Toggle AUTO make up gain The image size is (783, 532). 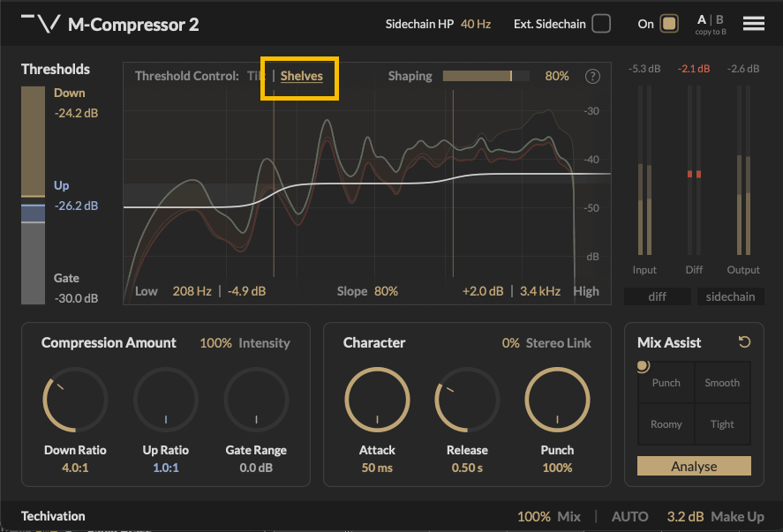click(629, 516)
